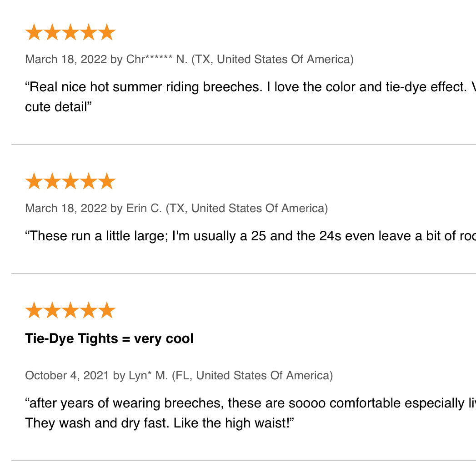The height and width of the screenshot is (472, 476).
Task: Click the fifth star of Chr****** N.'s rating
Action: click(x=107, y=32)
